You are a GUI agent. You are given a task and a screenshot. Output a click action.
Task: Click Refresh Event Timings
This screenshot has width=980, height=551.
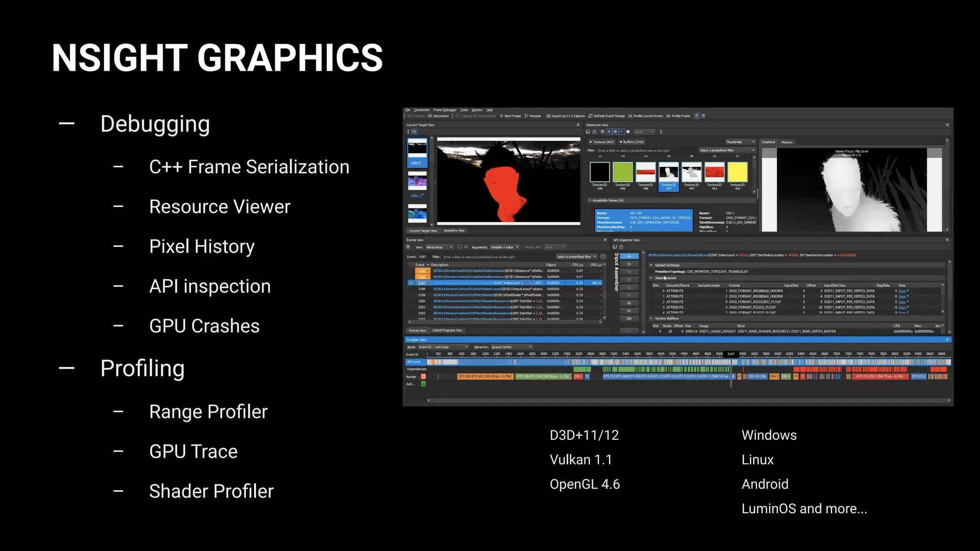point(607,116)
